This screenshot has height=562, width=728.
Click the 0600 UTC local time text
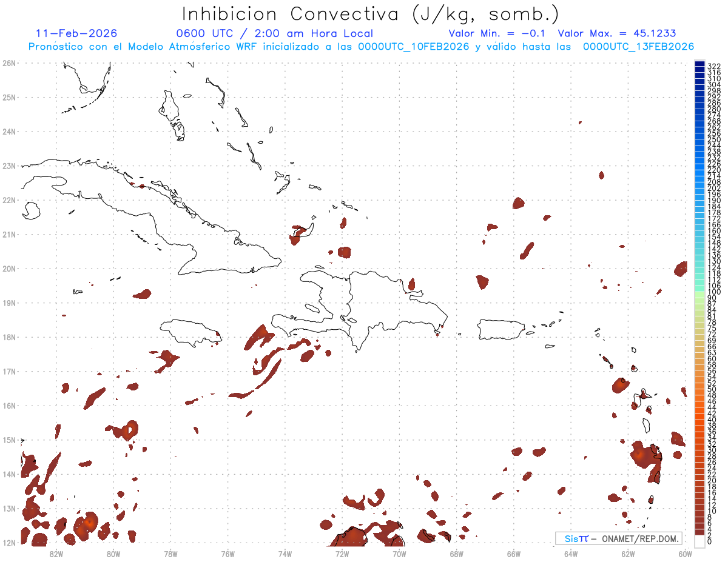point(274,33)
